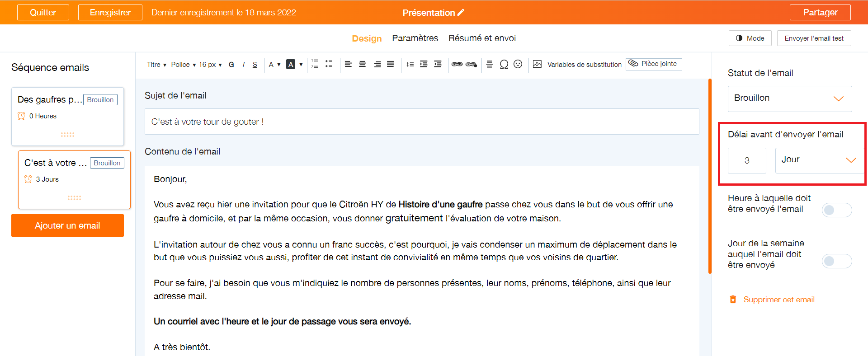
Task: Insert a hyperlink
Action: (457, 64)
